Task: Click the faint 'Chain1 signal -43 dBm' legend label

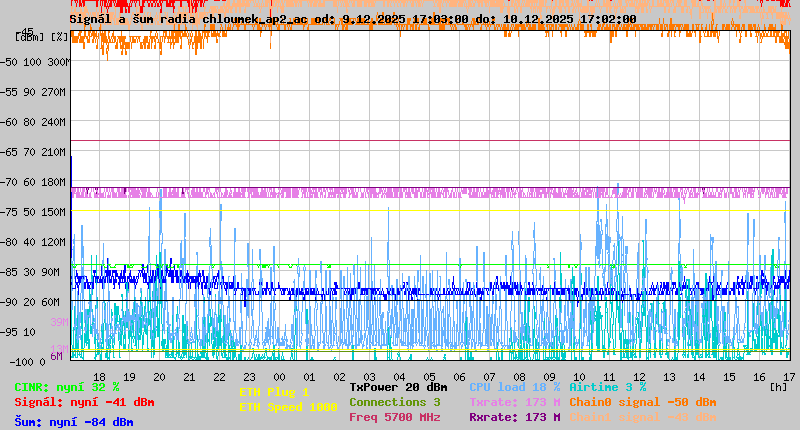Action: click(643, 417)
